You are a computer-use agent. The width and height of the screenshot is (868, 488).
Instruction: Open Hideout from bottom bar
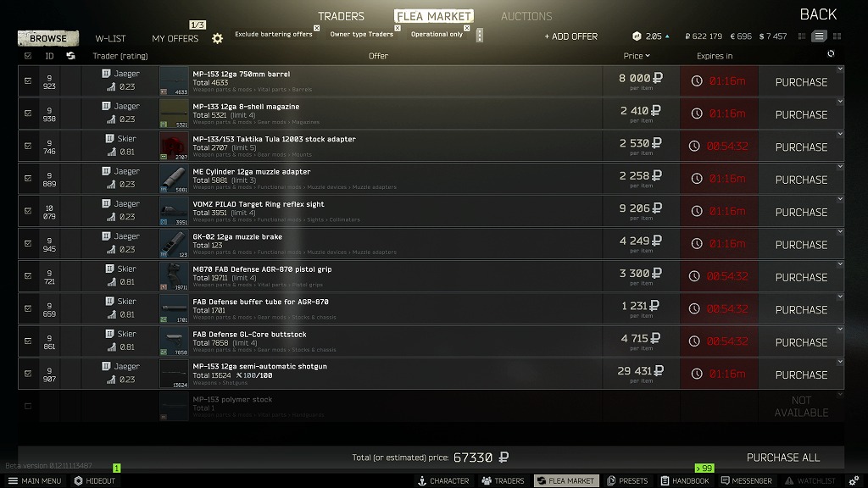click(x=95, y=480)
